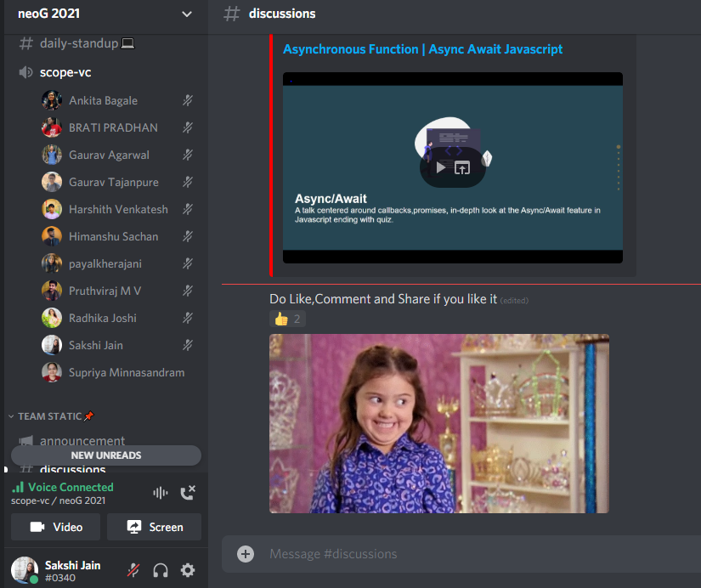Click muted mic icon next to Gaurav Tajanpure
The height and width of the screenshot is (588, 701).
188,183
